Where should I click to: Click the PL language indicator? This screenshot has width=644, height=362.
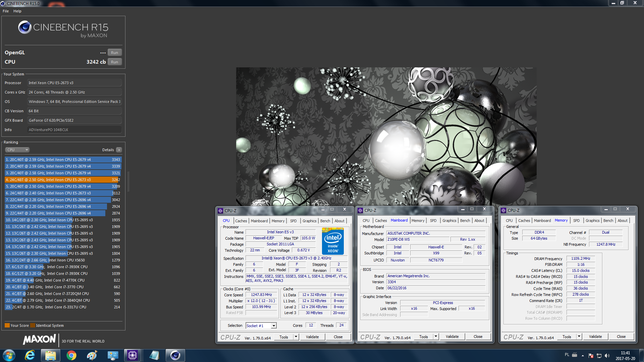pyautogui.click(x=567, y=355)
